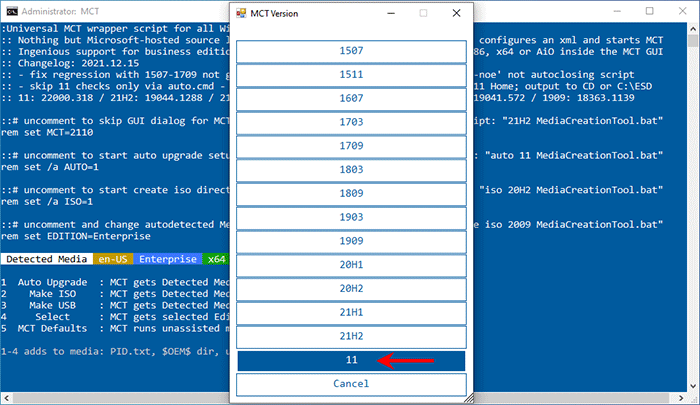Image resolution: width=700 pixels, height=405 pixels.
Task: Pick the 1607 version option
Action: click(x=351, y=99)
